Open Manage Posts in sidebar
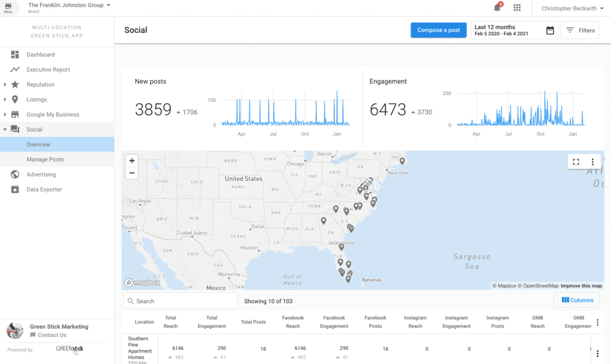This screenshot has height=364, width=611. (x=45, y=159)
